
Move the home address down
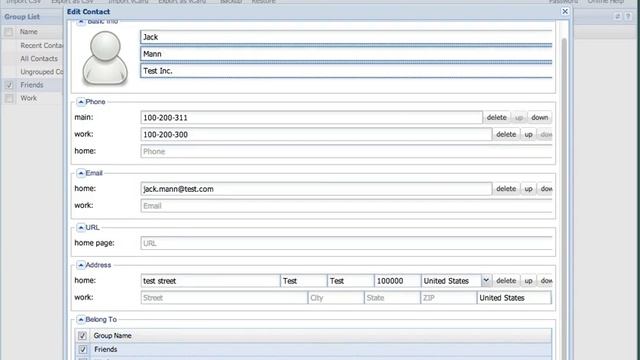(x=545, y=280)
